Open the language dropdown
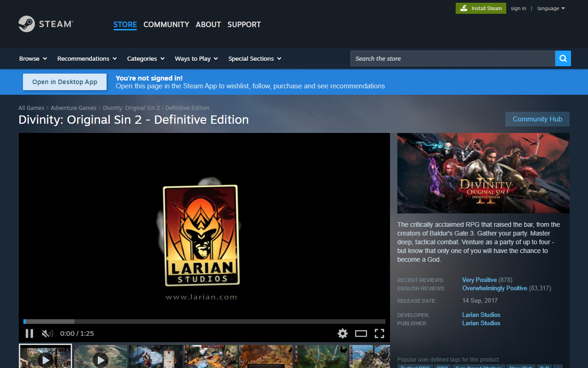The height and width of the screenshot is (368, 588). (x=551, y=8)
